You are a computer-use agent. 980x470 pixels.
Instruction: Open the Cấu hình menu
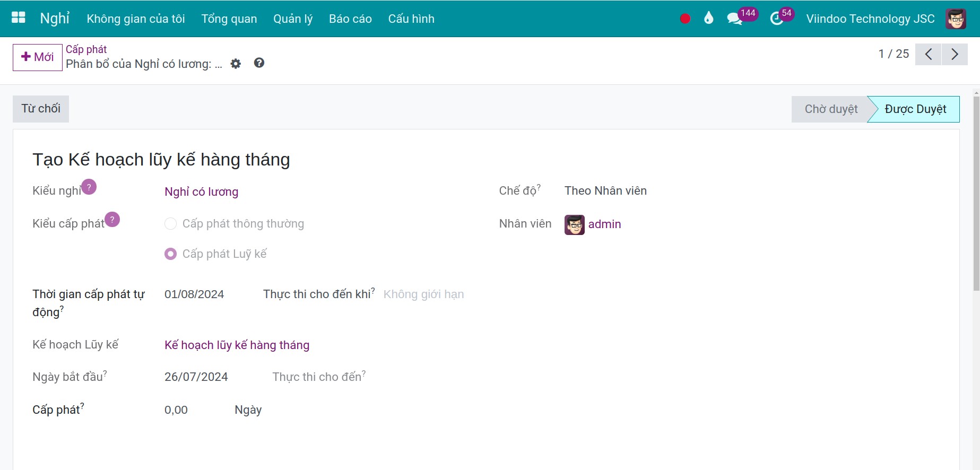(411, 19)
